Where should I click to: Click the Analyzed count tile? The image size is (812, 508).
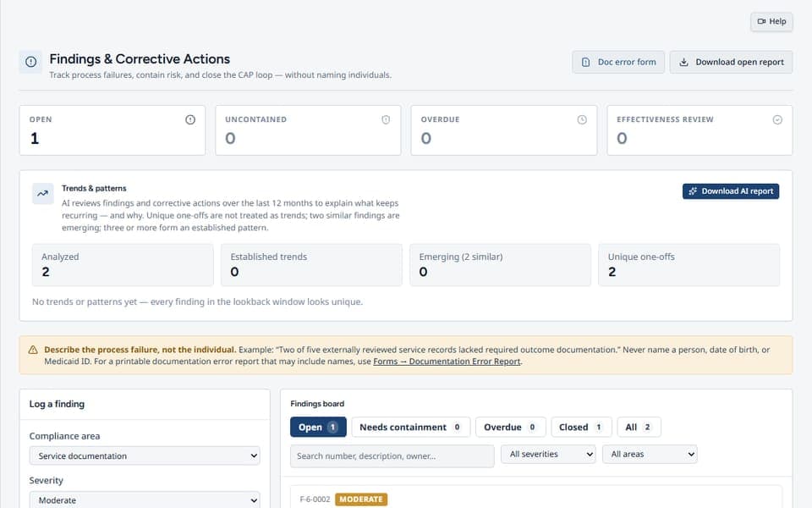[x=123, y=265]
